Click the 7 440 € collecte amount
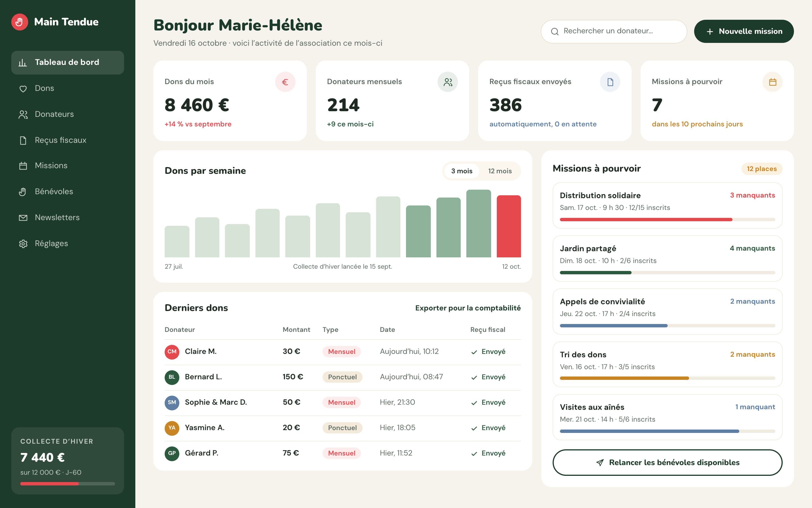The width and height of the screenshot is (812, 508). point(42,457)
